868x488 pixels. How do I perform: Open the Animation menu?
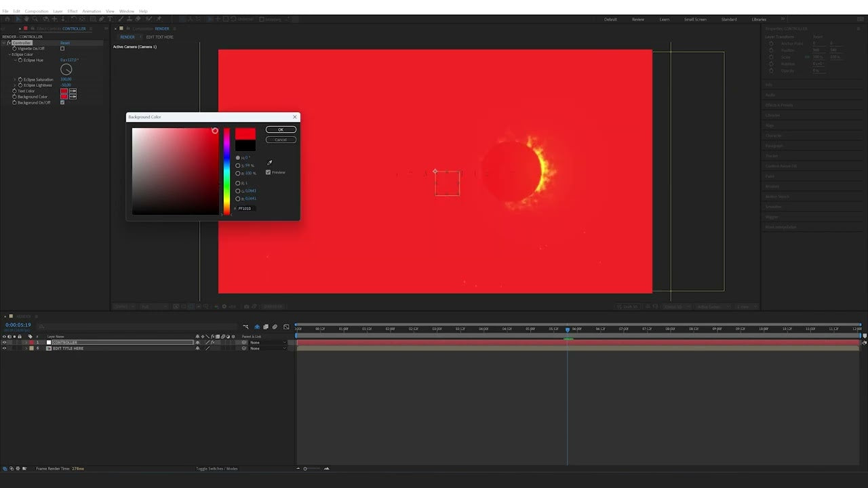[x=92, y=11]
